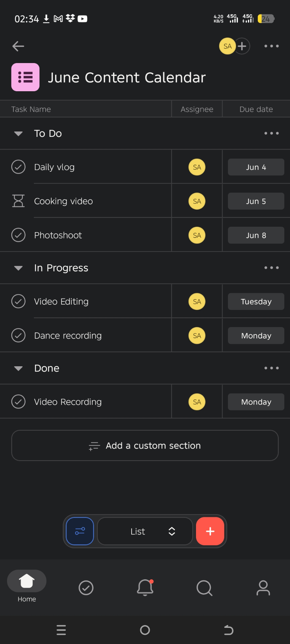Change Video Recording due date Monday
This screenshot has height=644, width=290.
(x=256, y=402)
